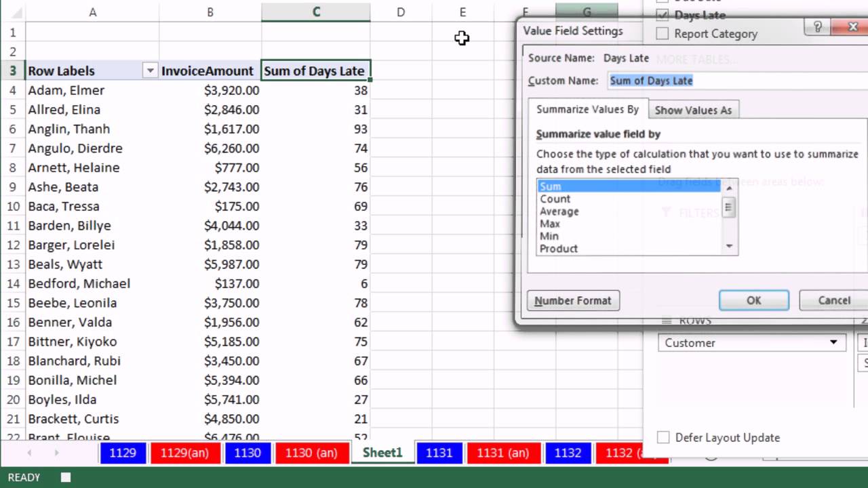Select Average in calculation list
The height and width of the screenshot is (488, 868).
pyautogui.click(x=629, y=211)
